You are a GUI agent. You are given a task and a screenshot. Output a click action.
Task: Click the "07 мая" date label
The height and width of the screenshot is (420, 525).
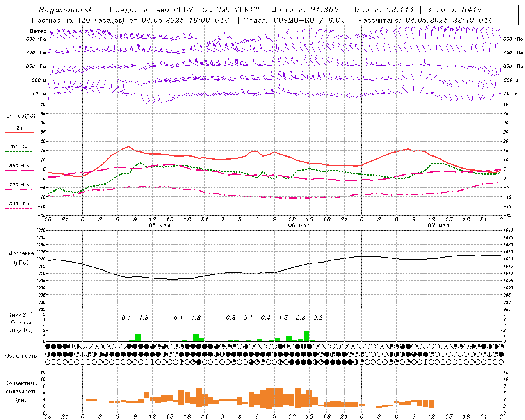(x=438, y=226)
